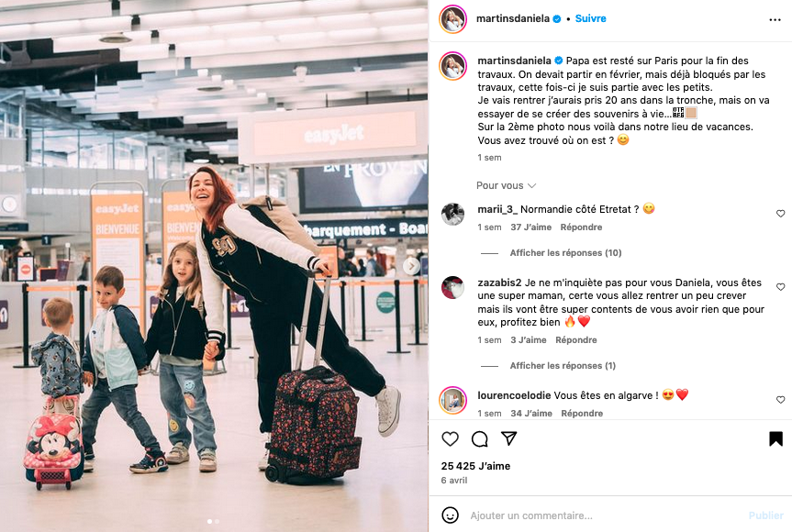Toggle the saved bookmark icon
Image resolution: width=792 pixels, height=532 pixels.
[x=775, y=438]
